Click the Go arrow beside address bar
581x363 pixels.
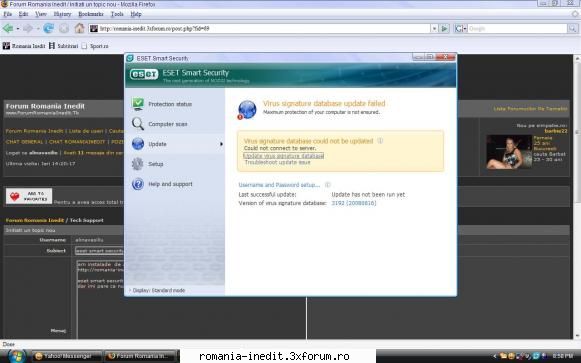pos(444,29)
